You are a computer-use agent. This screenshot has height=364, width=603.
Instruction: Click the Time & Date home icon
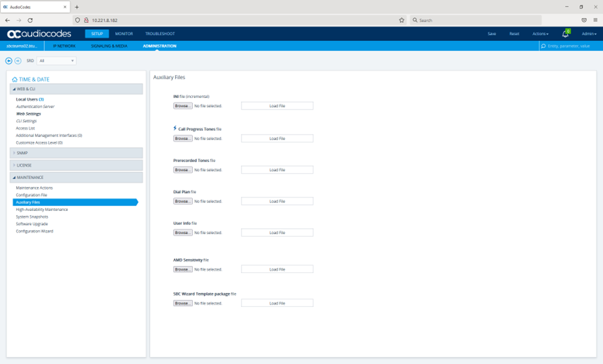click(x=15, y=79)
